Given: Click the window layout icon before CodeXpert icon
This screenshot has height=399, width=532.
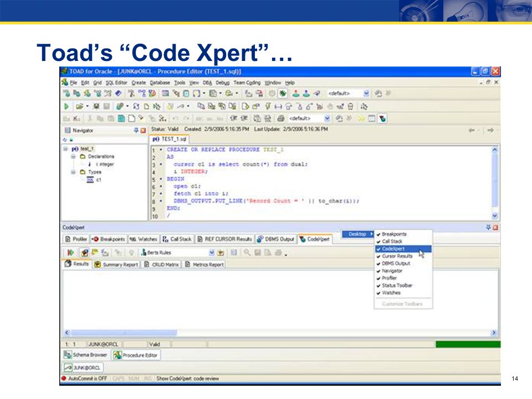Looking at the screenshot, I should click(372, 119).
